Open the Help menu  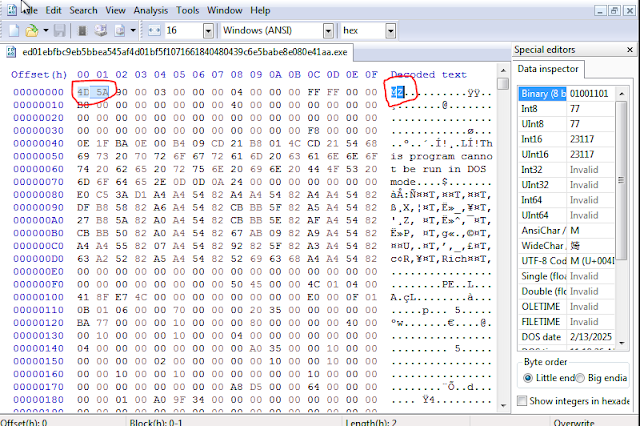(260, 11)
